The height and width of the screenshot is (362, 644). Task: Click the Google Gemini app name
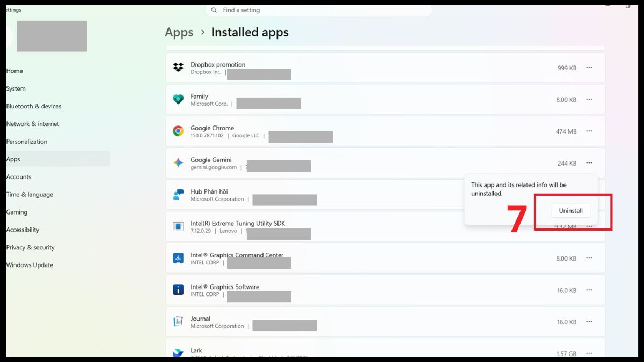211,160
